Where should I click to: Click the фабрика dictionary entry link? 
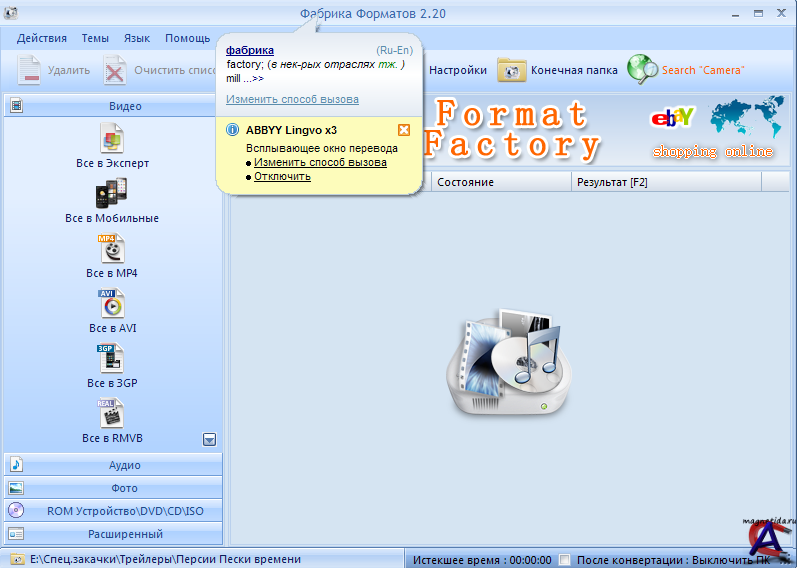pyautogui.click(x=250, y=50)
